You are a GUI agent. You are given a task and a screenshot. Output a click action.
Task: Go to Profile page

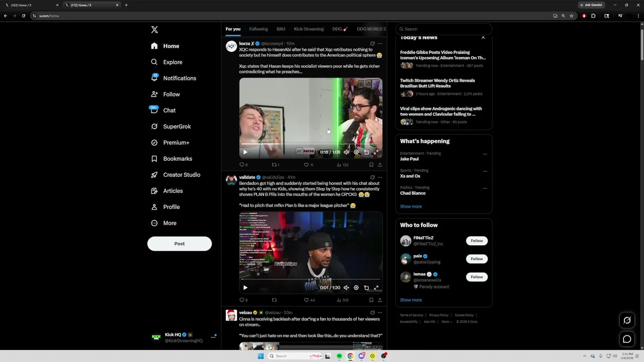pyautogui.click(x=165, y=207)
